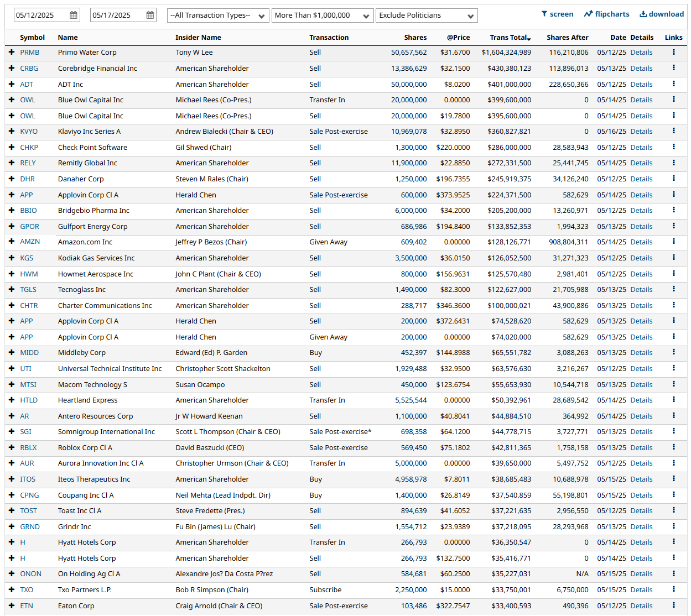Image resolution: width=691 pixels, height=616 pixels.
Task: Open links menu for CHTR row
Action: tap(673, 305)
